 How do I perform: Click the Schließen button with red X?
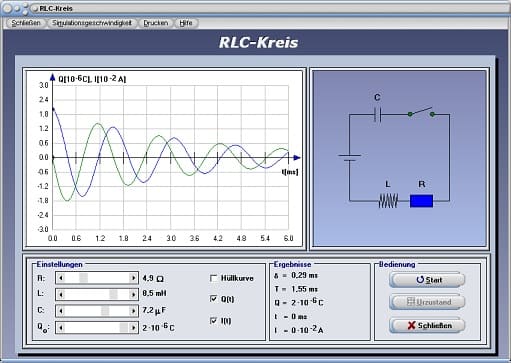[427, 325]
